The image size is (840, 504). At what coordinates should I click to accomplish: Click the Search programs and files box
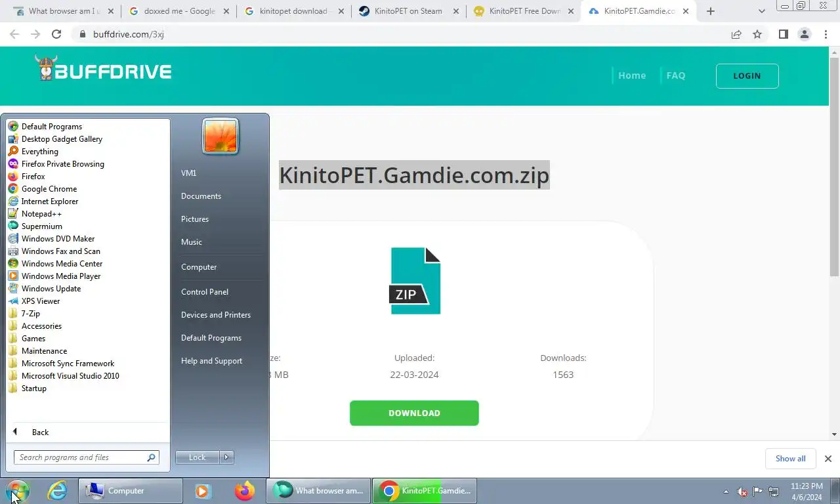click(x=86, y=457)
